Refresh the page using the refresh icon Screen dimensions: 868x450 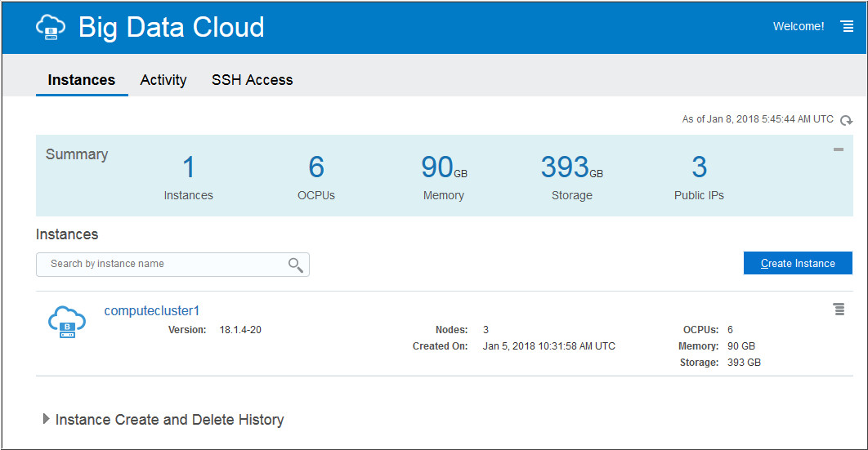click(846, 120)
